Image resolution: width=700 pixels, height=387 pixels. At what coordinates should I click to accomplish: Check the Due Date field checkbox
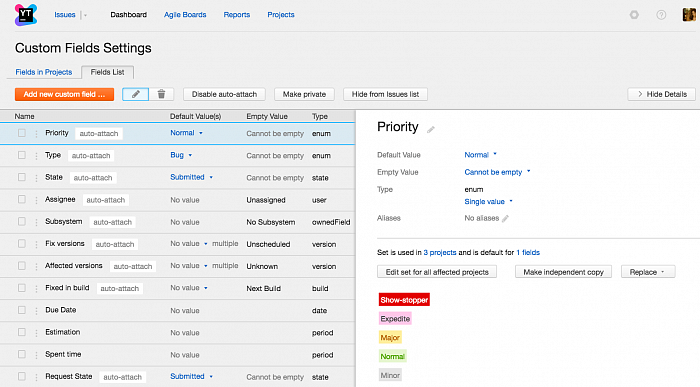pos(21,310)
